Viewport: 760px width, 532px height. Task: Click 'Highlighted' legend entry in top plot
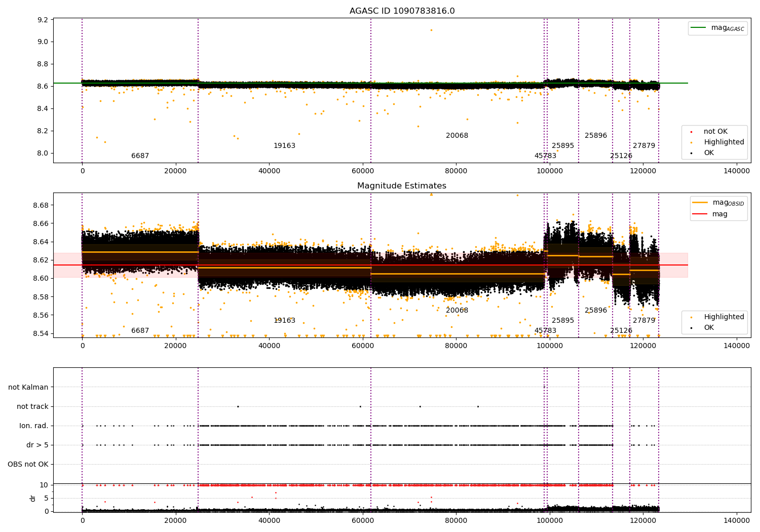click(x=718, y=142)
